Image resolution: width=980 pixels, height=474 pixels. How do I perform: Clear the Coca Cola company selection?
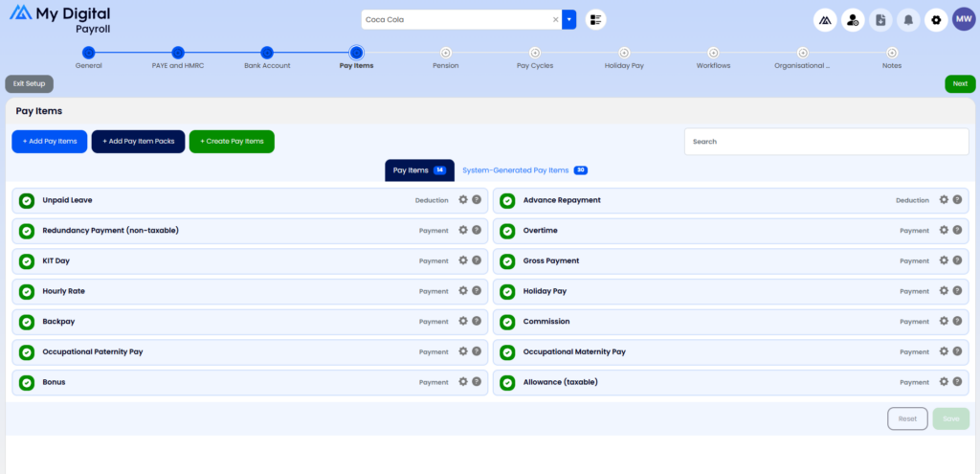point(555,19)
